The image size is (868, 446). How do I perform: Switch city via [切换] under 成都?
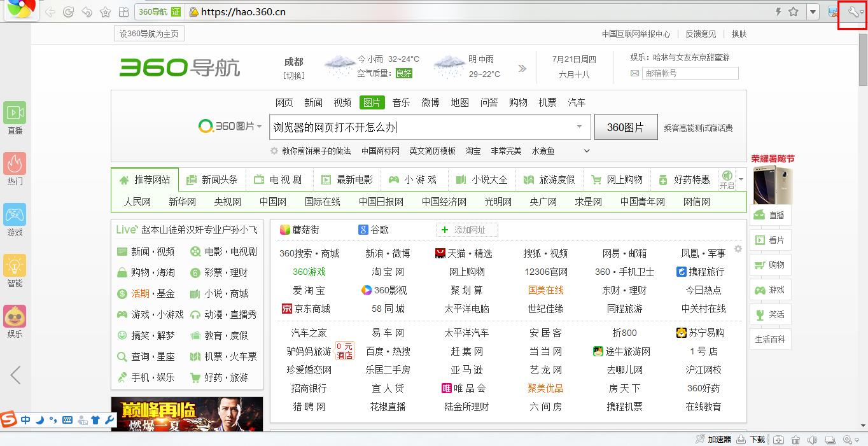(x=293, y=75)
